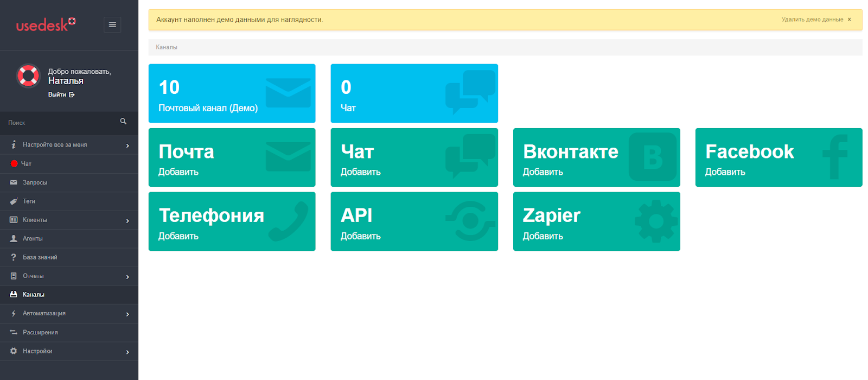The width and height of the screenshot is (868, 380).
Task: Click the tag icon beside Теги
Action: pyautogui.click(x=14, y=201)
